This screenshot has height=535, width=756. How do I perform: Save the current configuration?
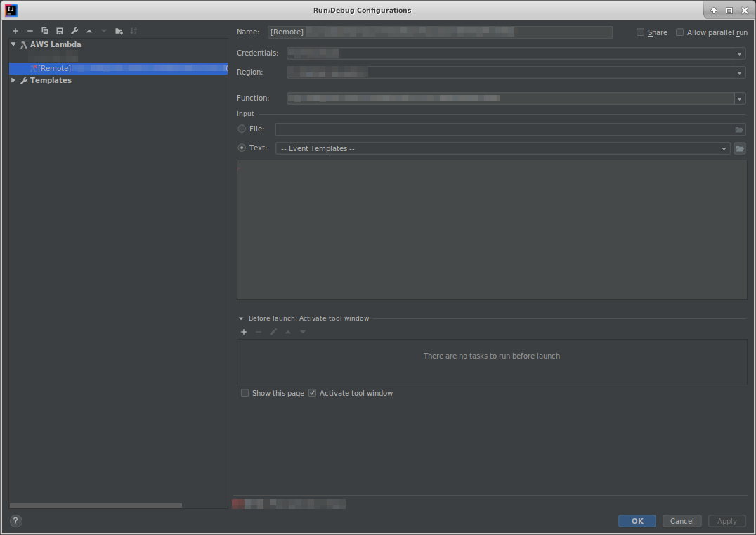click(x=59, y=30)
